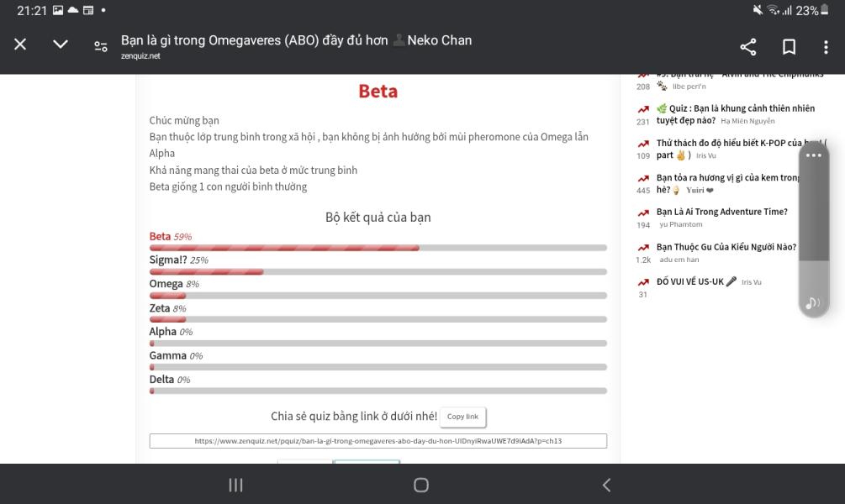Open Gu personality type quiz
Viewport: 845px width, 504px height.
tap(726, 247)
